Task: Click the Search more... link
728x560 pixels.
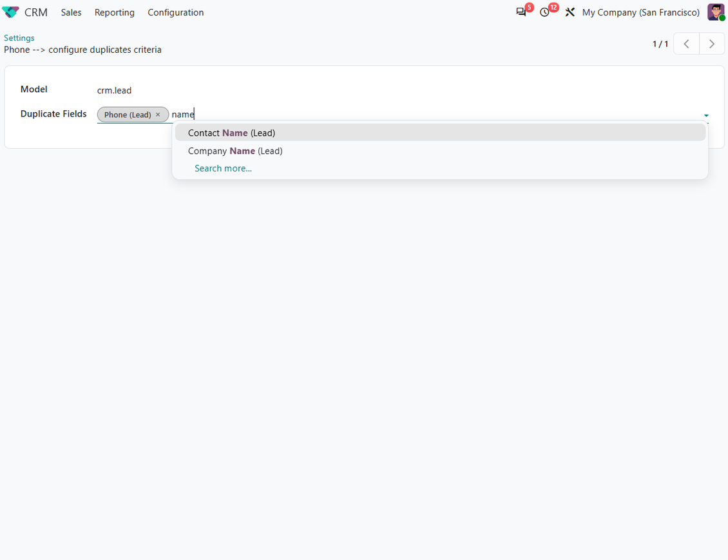Action: tap(223, 169)
